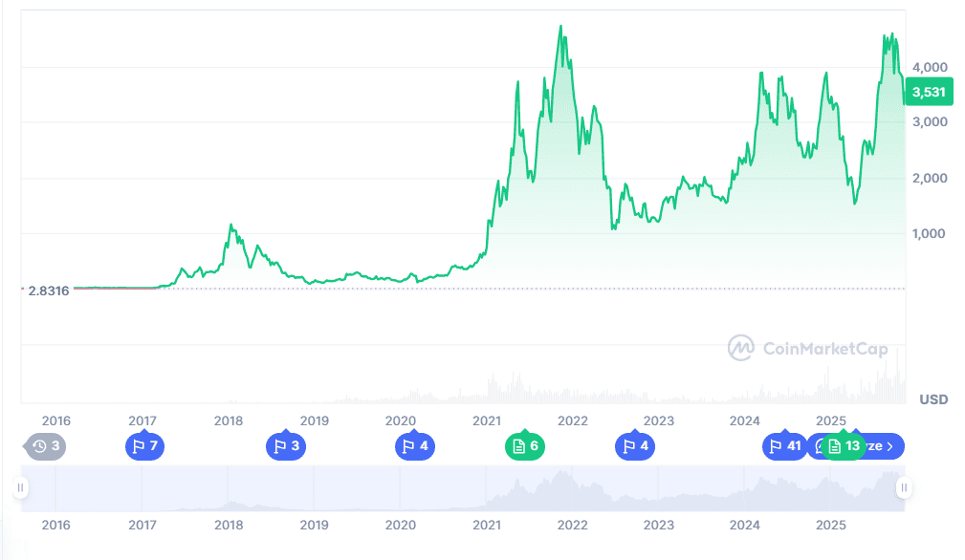Viewport: 965px width, 560px height.
Task: Open the flag marker showing 7 under 2017
Action: (x=144, y=446)
